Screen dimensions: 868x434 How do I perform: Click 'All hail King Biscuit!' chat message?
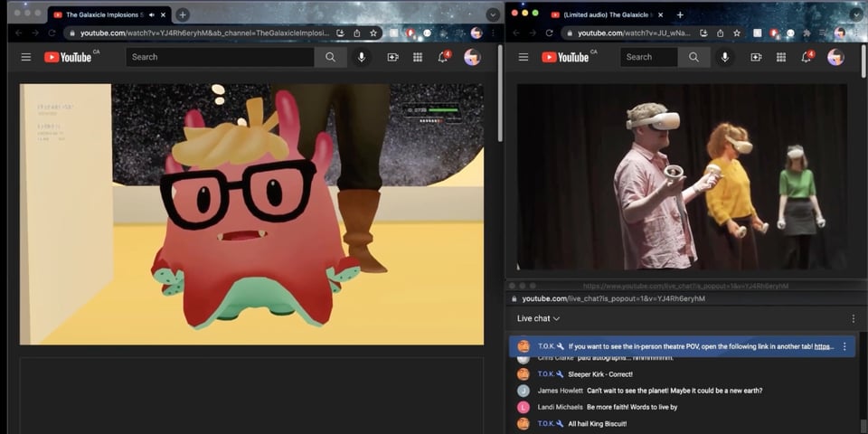pyautogui.click(x=598, y=423)
